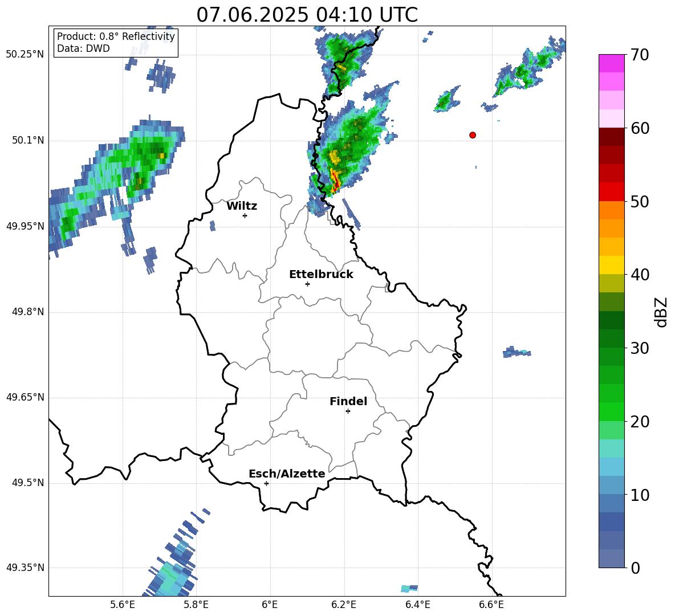
Task: Click the 49.8°N latitude label
Action: (x=28, y=312)
